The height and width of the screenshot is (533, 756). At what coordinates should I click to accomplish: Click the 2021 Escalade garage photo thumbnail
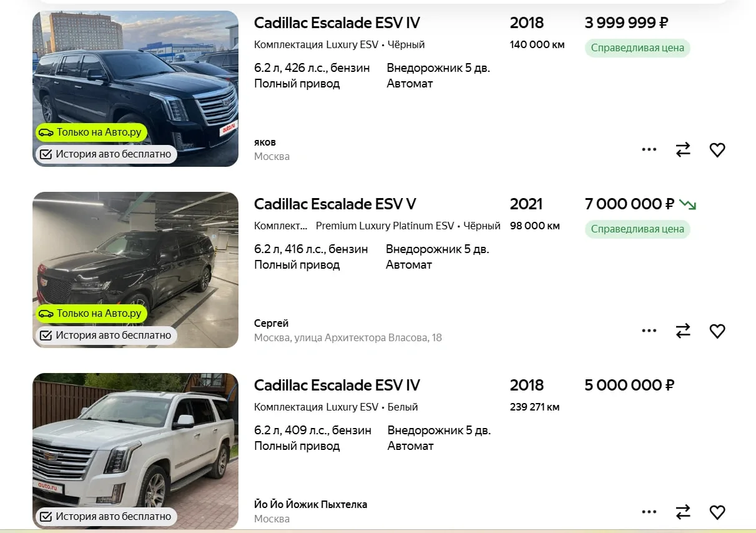pyautogui.click(x=135, y=270)
